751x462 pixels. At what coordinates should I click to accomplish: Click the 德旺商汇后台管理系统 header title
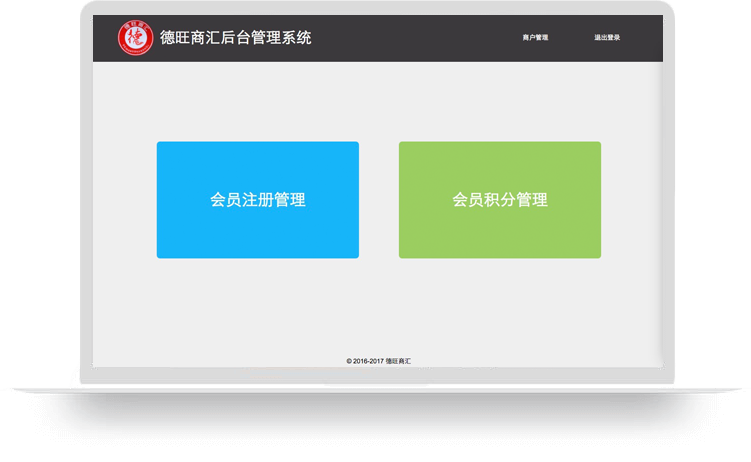tap(236, 37)
